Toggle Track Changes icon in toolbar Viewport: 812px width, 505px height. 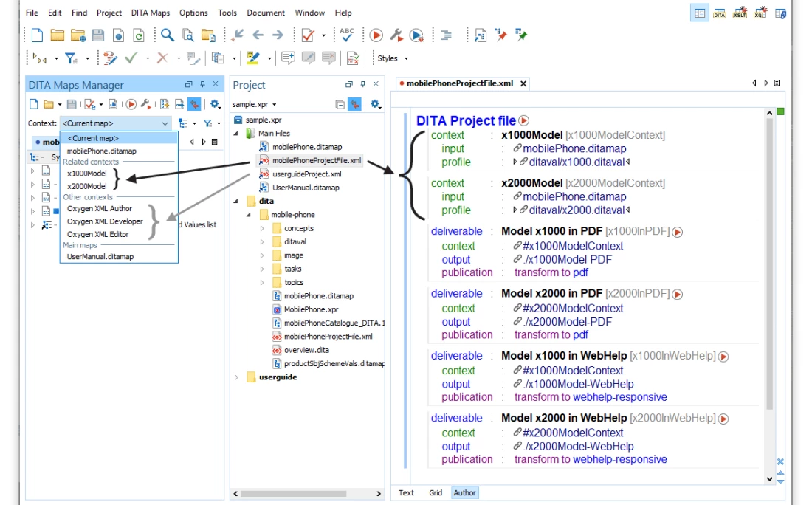[111, 58]
